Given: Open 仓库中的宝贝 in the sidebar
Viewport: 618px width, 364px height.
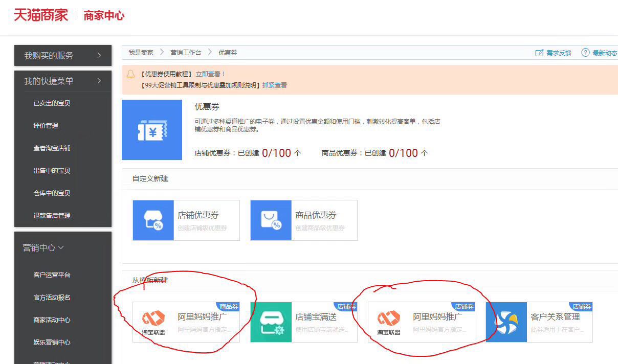Looking at the screenshot, I should point(52,193).
